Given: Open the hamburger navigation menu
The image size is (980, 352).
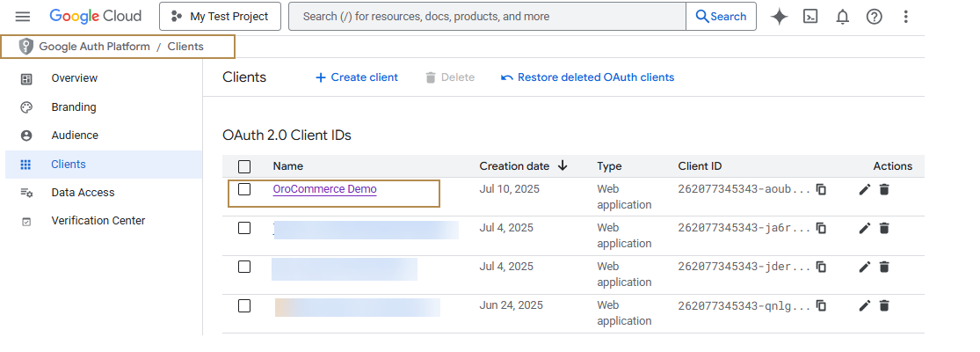Looking at the screenshot, I should click(x=23, y=17).
